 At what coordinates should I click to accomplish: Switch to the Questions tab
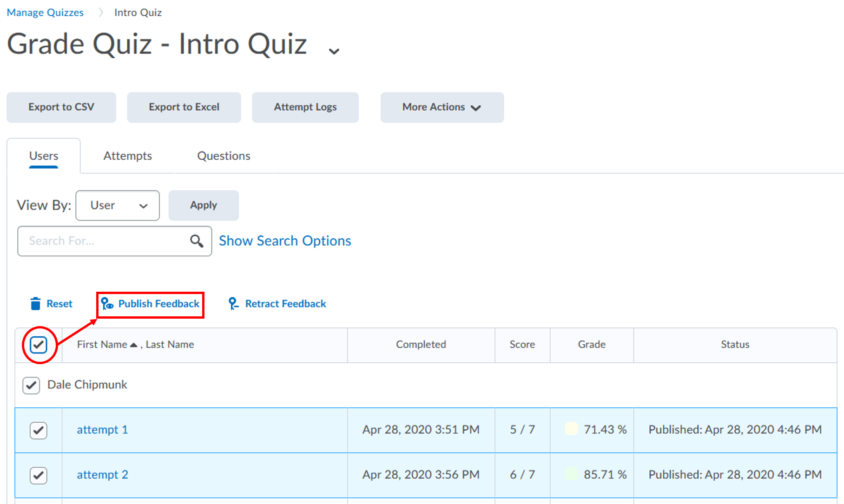224,156
